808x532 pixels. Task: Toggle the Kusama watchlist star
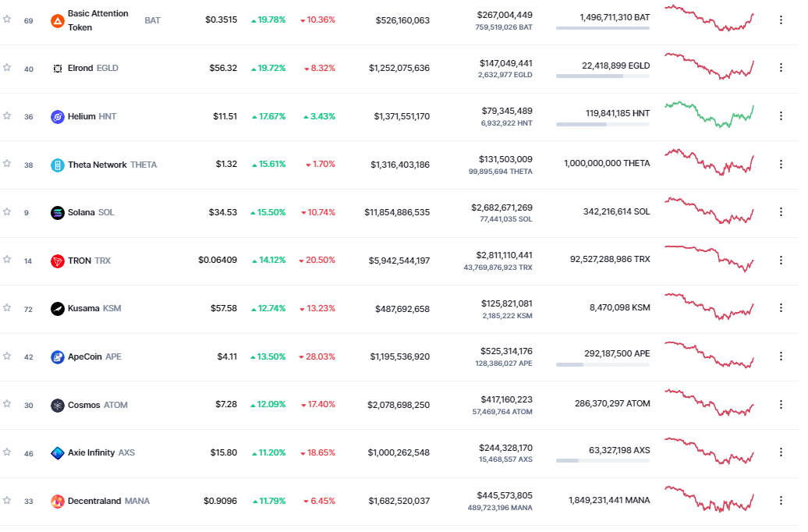pos(7,308)
